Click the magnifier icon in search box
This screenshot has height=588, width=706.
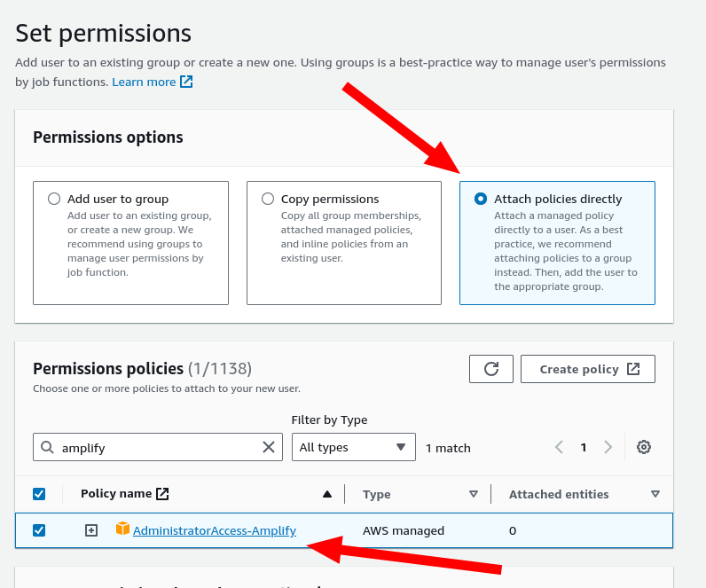click(48, 447)
